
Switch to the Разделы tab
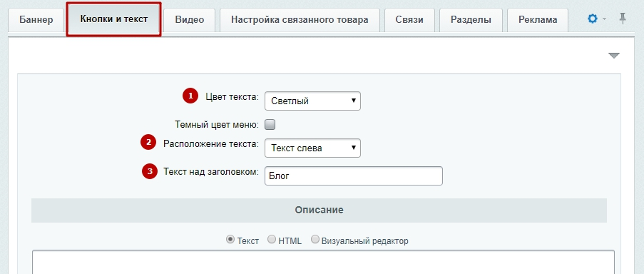pos(471,20)
